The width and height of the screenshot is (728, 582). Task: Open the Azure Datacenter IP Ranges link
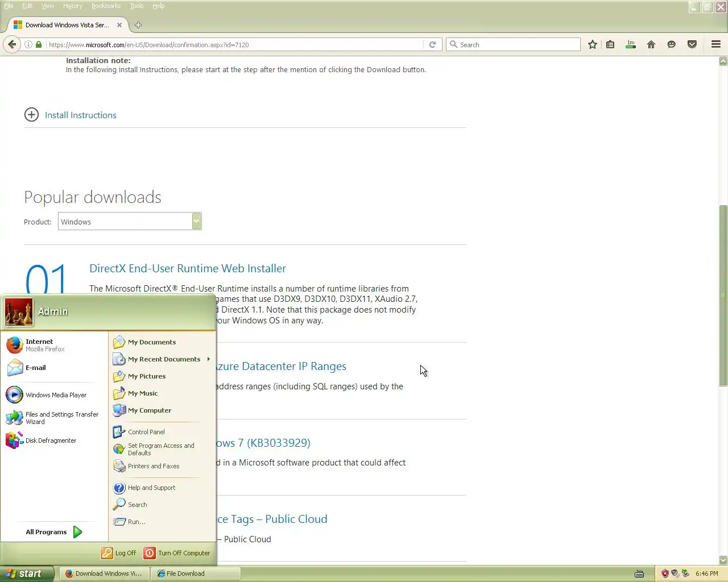click(x=281, y=367)
